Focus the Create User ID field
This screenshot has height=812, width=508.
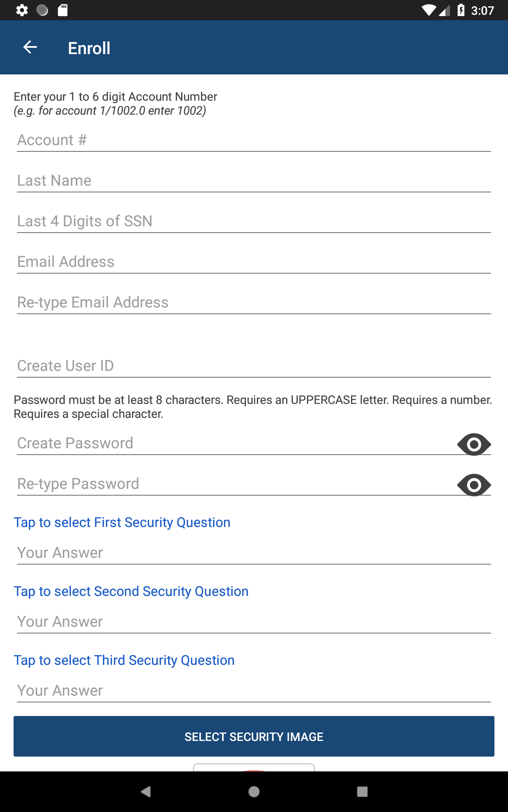254,366
